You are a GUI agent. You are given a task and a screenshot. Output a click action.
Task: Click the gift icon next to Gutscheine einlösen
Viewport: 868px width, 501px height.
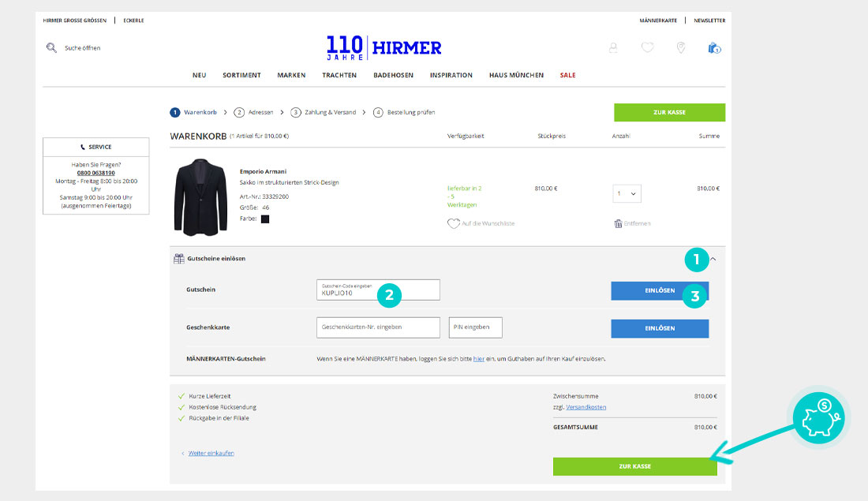pos(179,259)
